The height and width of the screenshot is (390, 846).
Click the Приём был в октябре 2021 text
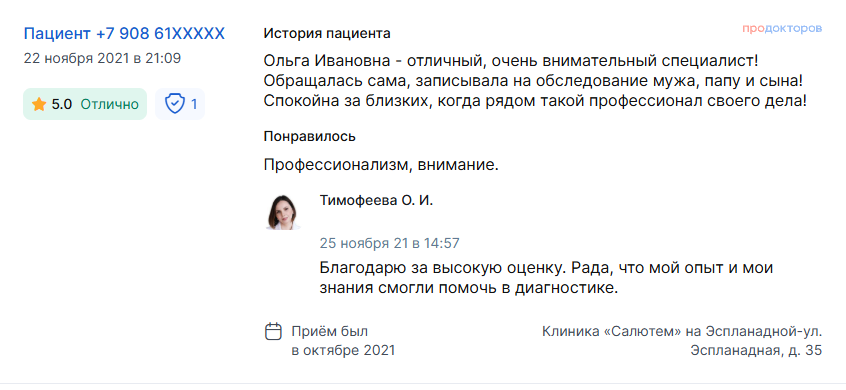click(344, 341)
